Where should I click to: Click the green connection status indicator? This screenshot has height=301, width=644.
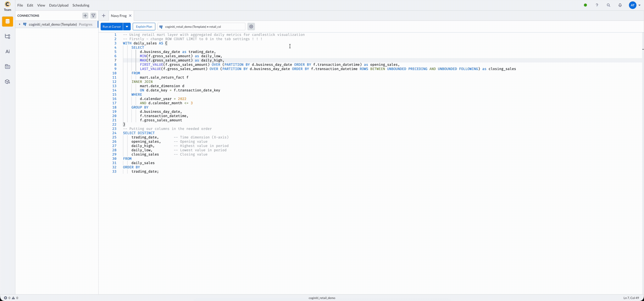[x=585, y=5]
